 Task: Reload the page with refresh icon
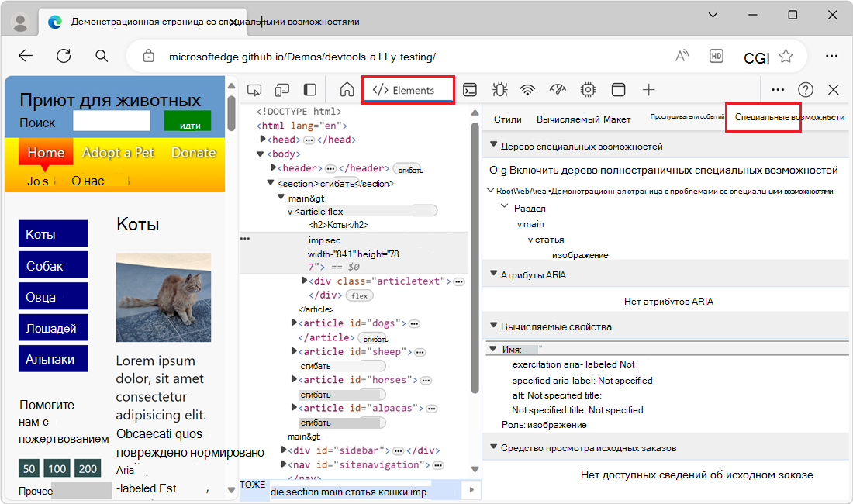(x=64, y=56)
